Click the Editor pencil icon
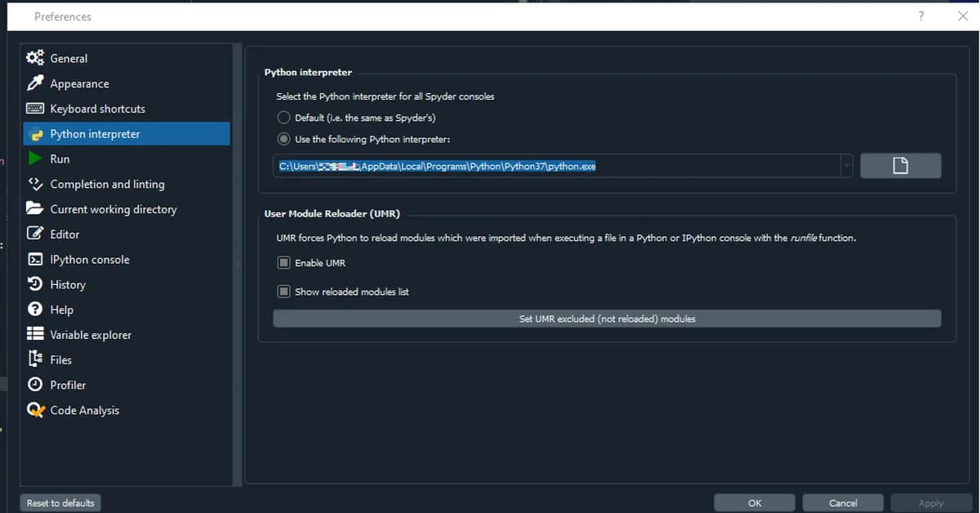980x513 pixels. [34, 234]
